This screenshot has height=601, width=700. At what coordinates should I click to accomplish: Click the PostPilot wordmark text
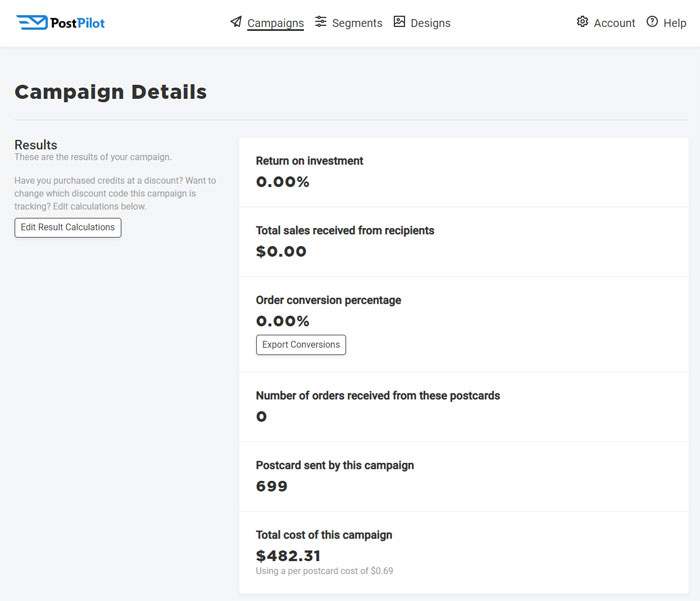pyautogui.click(x=77, y=23)
